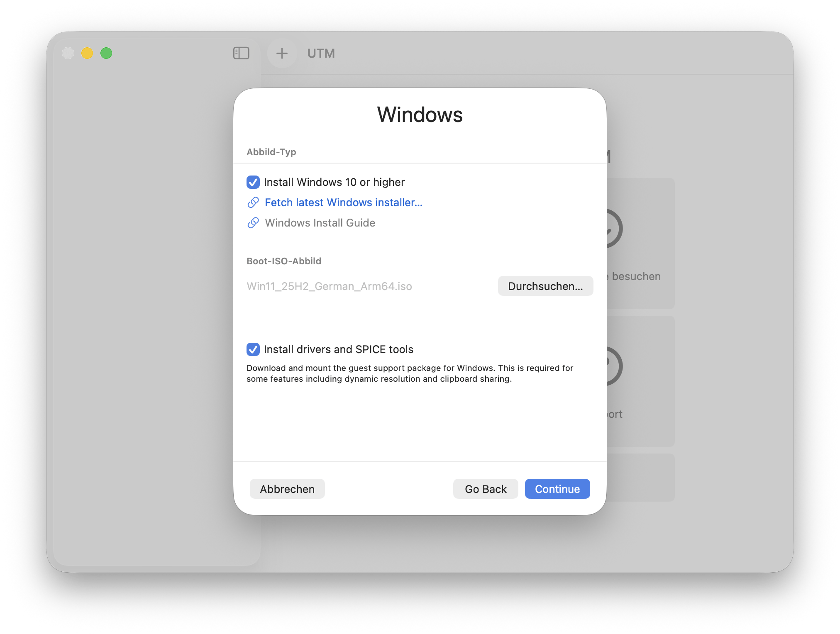Uncheck Install Windows 10 or higher
The image size is (840, 634).
[253, 182]
